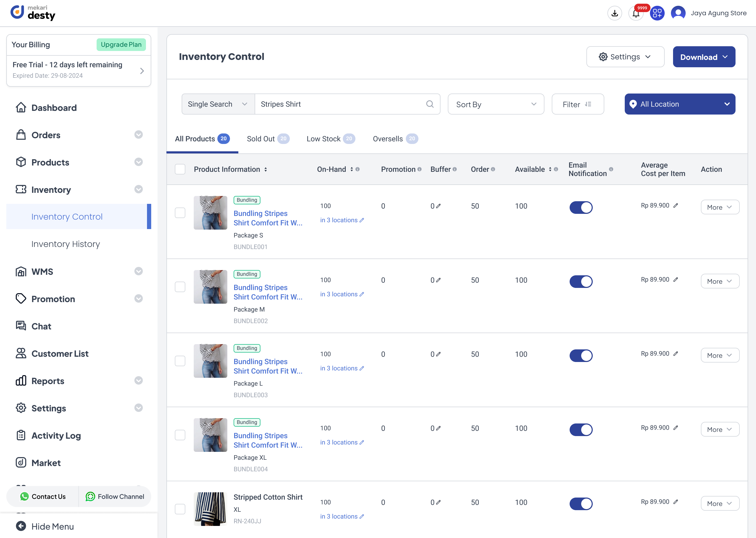Toggle email notification for Package S bundle
Viewport: 756px width, 538px height.
tap(581, 207)
